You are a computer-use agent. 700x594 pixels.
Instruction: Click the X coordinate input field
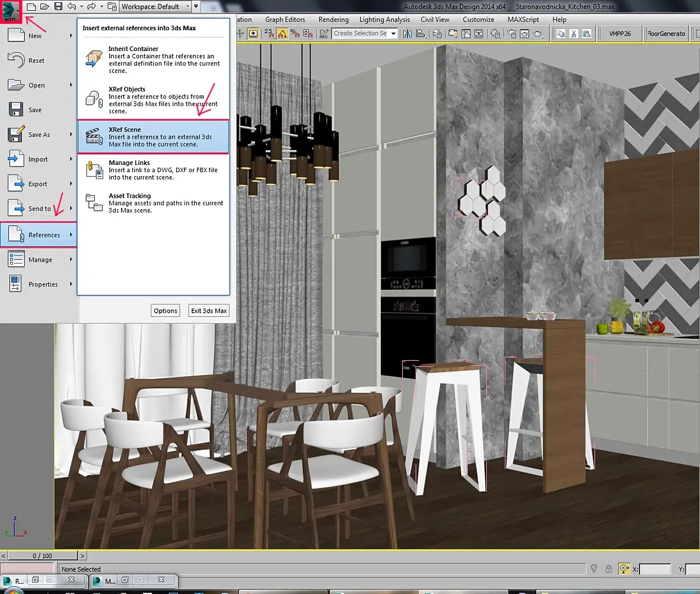(x=655, y=569)
